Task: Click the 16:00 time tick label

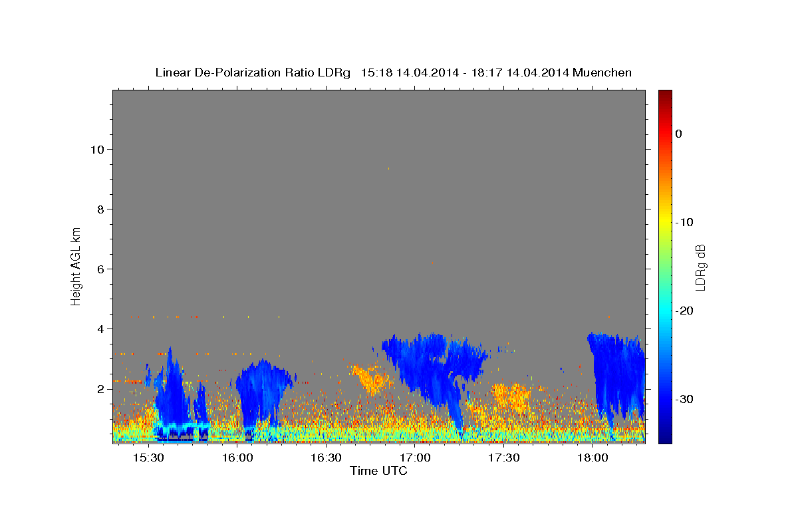Action: [x=237, y=458]
